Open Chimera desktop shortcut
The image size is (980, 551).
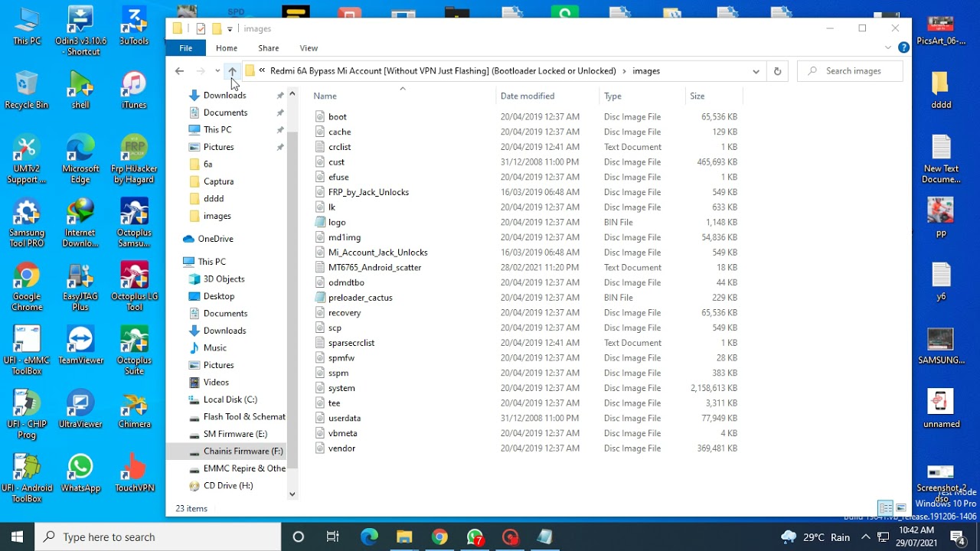coord(134,411)
